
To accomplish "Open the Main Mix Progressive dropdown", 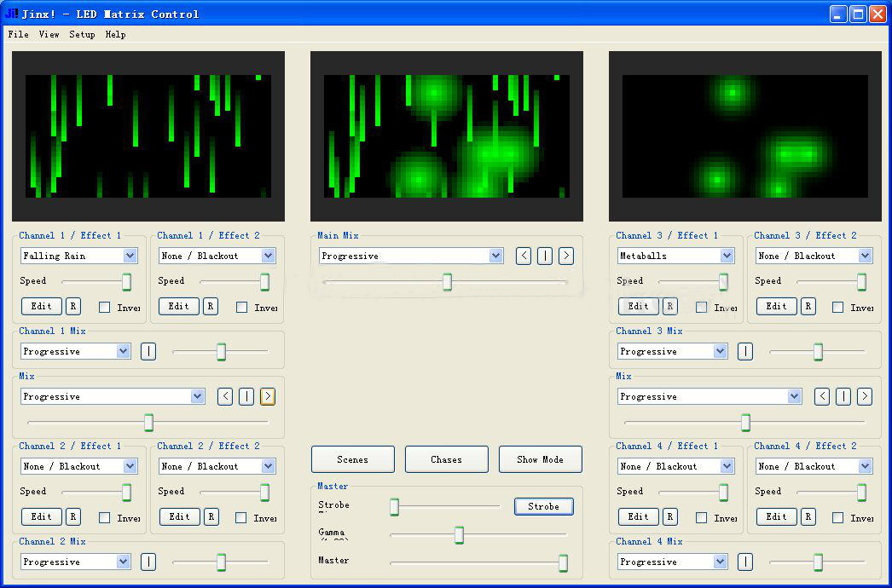I will tap(496, 256).
